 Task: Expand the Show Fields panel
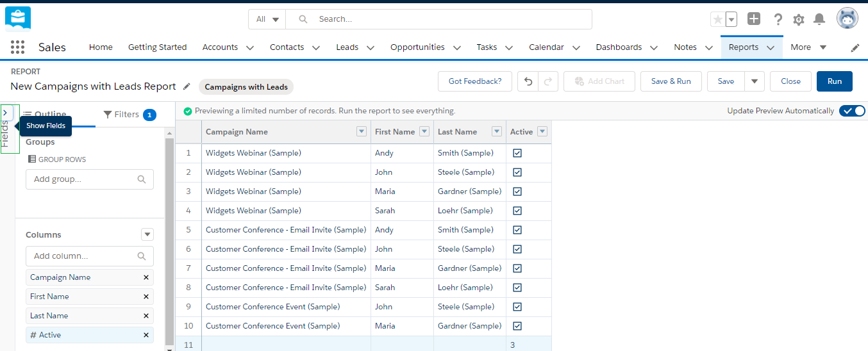(x=5, y=113)
